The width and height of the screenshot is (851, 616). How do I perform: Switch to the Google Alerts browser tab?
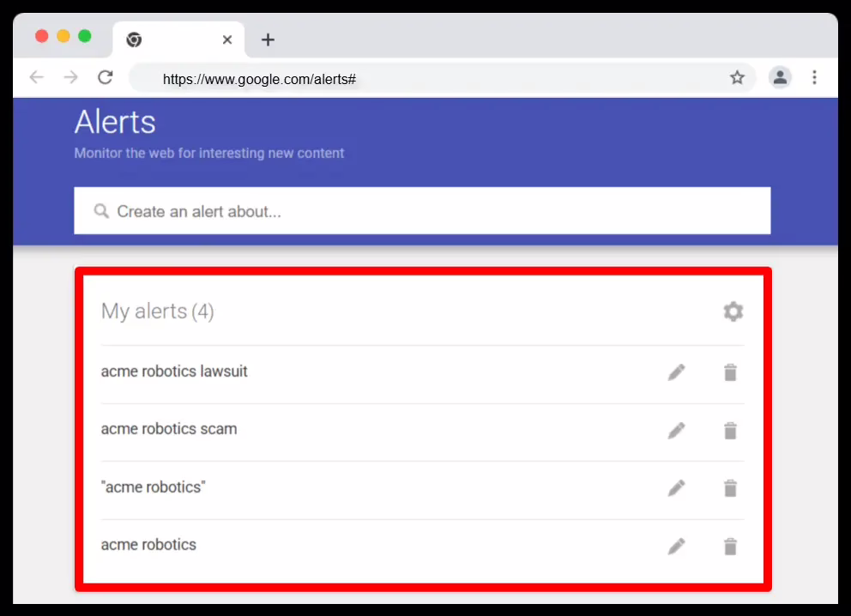(x=172, y=39)
